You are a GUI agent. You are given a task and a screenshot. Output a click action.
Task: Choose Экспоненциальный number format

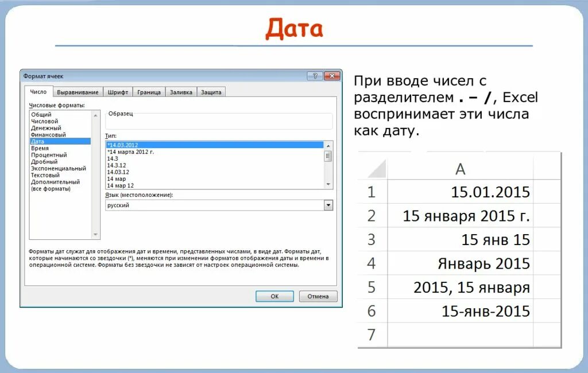60,169
